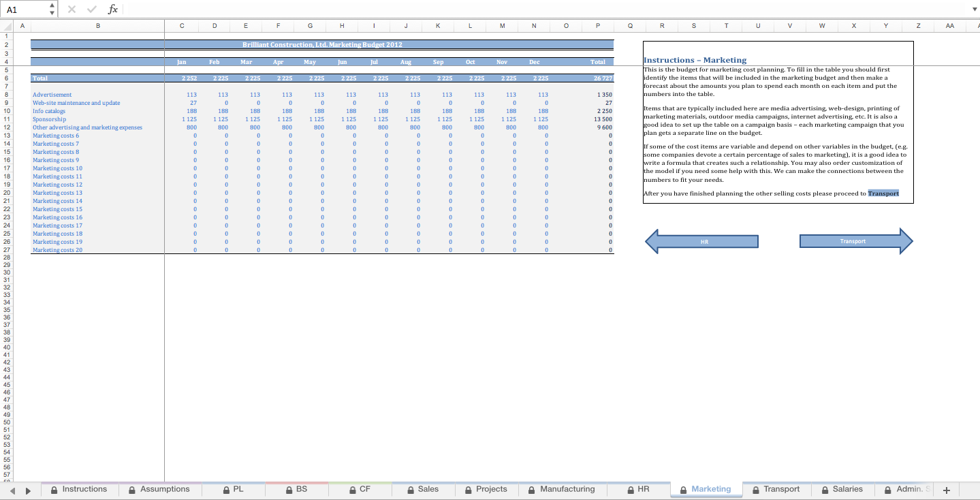Add a new sheet with plus button
980x500 pixels.
point(946,490)
